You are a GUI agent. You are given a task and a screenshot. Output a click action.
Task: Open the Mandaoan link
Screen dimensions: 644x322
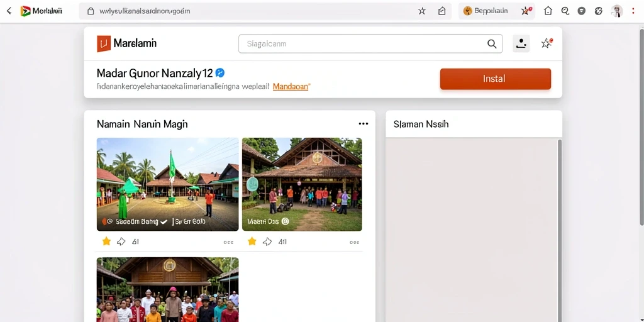[x=291, y=87]
